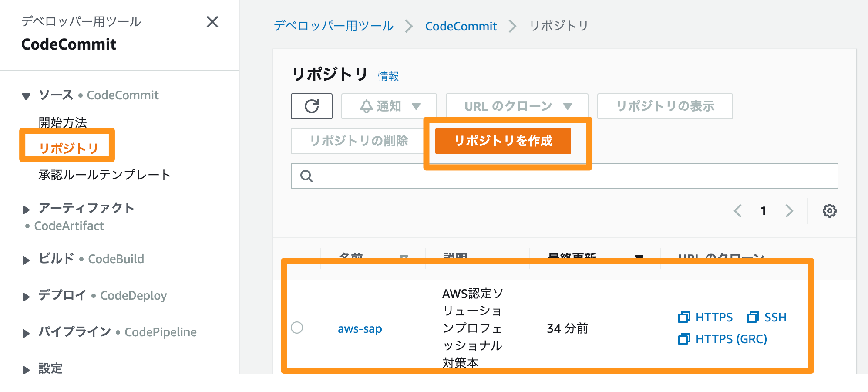Image resolution: width=868 pixels, height=392 pixels.
Task: Copy SSH clone URL for aws-sap
Action: click(753, 317)
